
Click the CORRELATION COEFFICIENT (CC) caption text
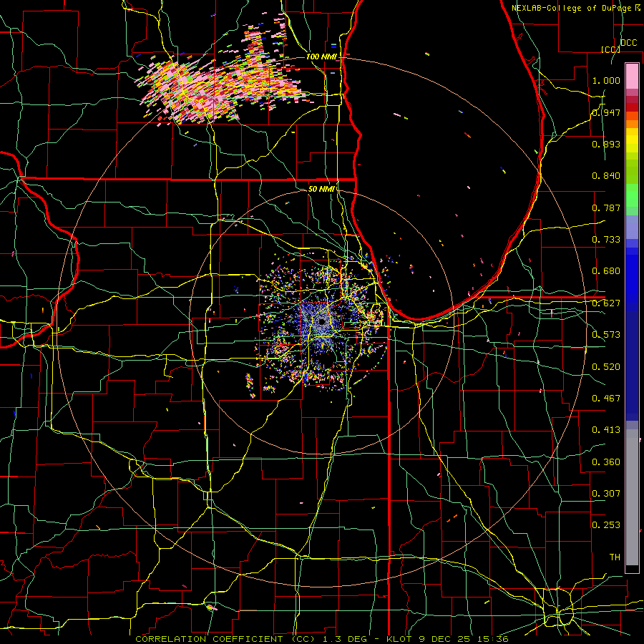coord(225,639)
